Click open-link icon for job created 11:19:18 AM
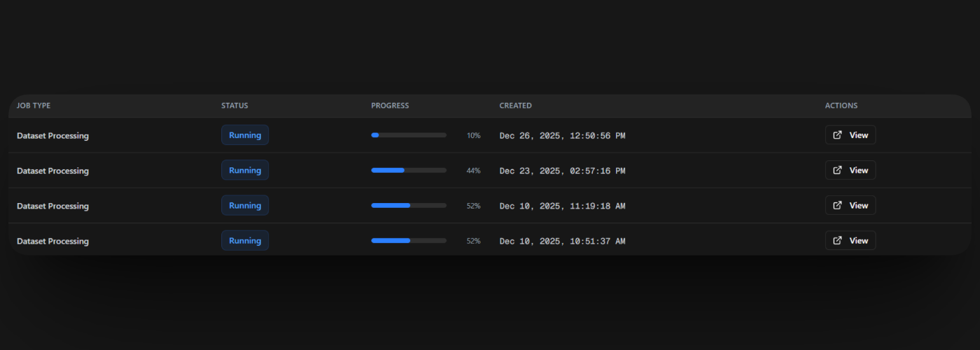The width and height of the screenshot is (980, 350). coord(837,205)
